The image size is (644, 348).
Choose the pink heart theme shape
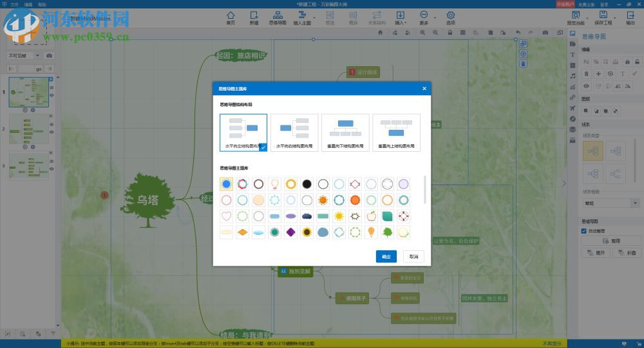click(226, 216)
